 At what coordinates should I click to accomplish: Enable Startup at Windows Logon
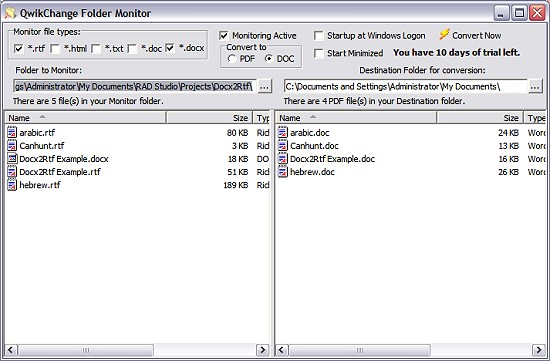tap(319, 36)
